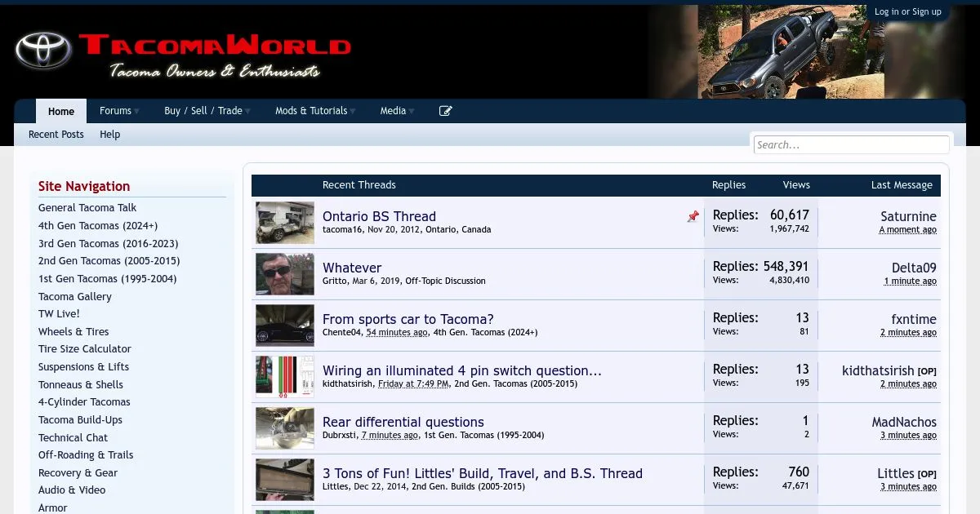Open the Buy / Sell / Trade menu

pyautogui.click(x=203, y=111)
